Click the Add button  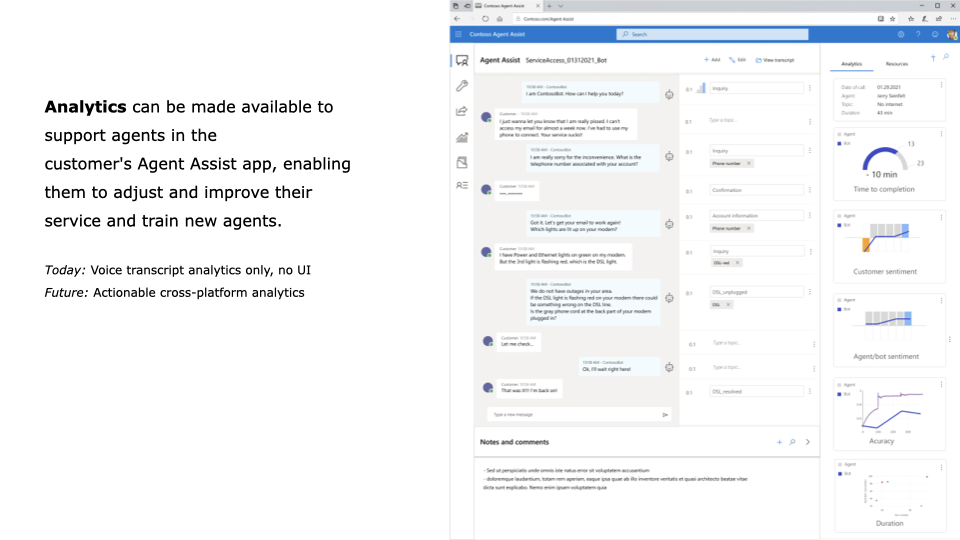click(x=712, y=60)
